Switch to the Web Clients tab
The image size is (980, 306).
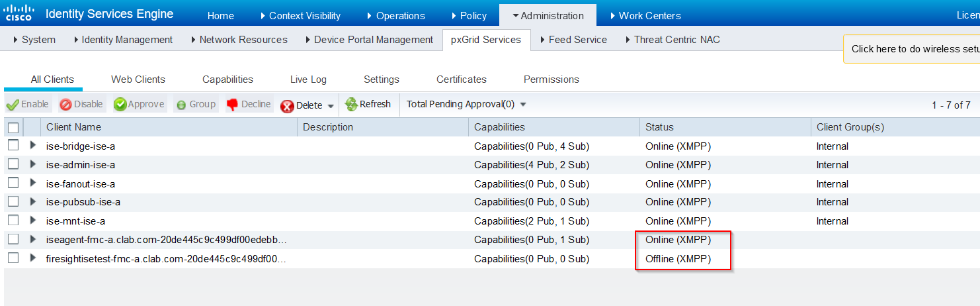click(x=138, y=79)
